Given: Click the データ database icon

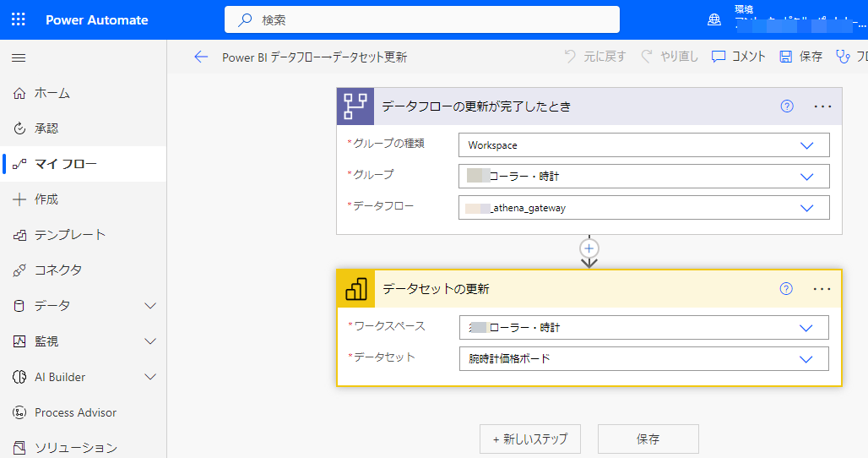Looking at the screenshot, I should (x=19, y=306).
